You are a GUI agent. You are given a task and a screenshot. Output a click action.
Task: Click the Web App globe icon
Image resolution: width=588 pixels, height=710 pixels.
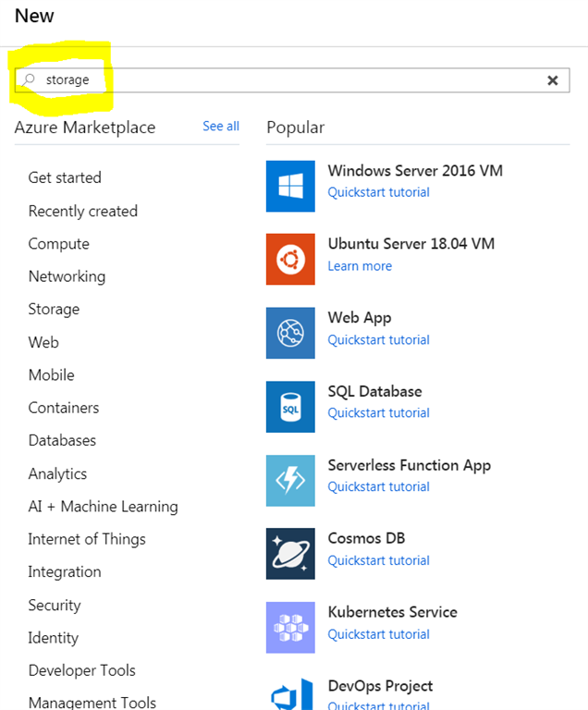point(290,333)
